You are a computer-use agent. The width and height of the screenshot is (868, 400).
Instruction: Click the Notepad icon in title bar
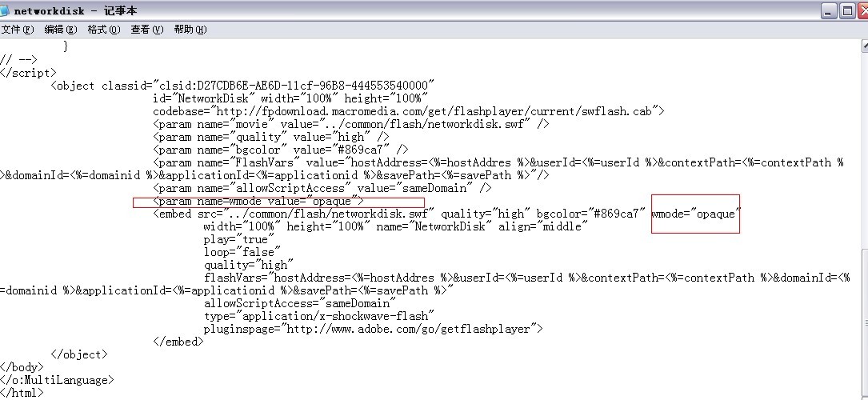click(4, 10)
